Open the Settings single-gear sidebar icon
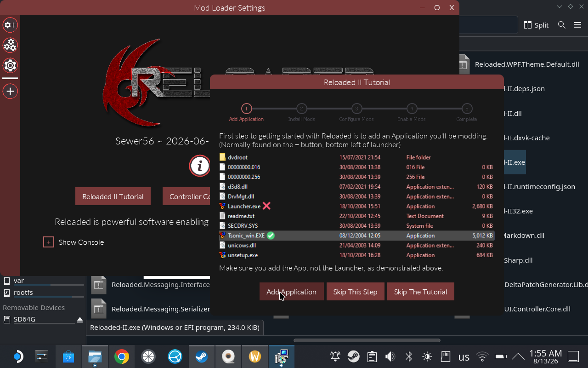Screen dimensions: 588x368 (x=10, y=65)
